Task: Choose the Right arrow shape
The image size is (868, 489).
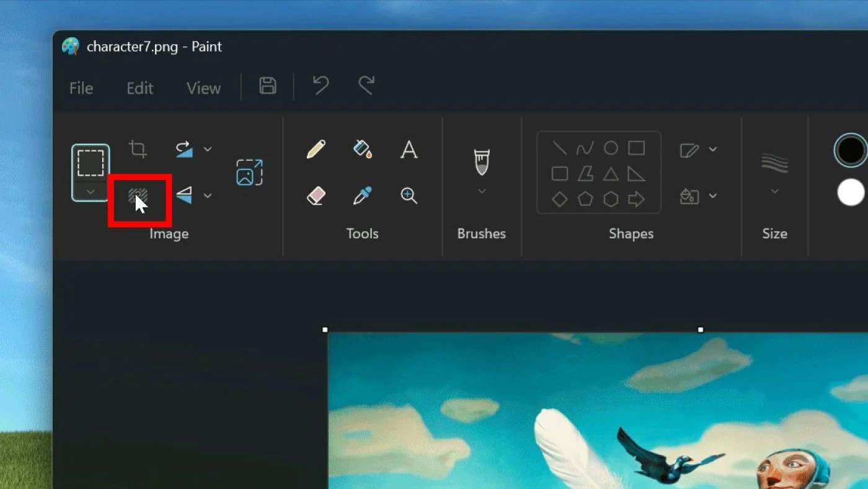Action: click(636, 199)
